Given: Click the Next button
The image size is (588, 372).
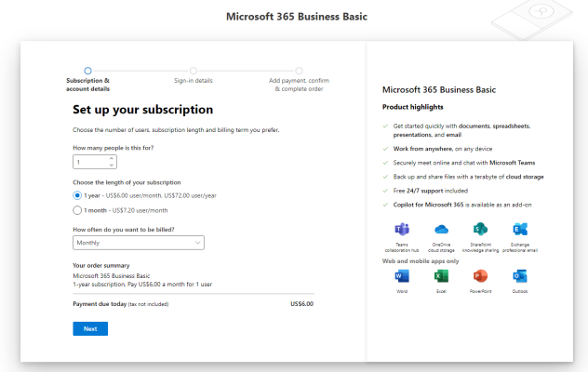Looking at the screenshot, I should point(90,328).
